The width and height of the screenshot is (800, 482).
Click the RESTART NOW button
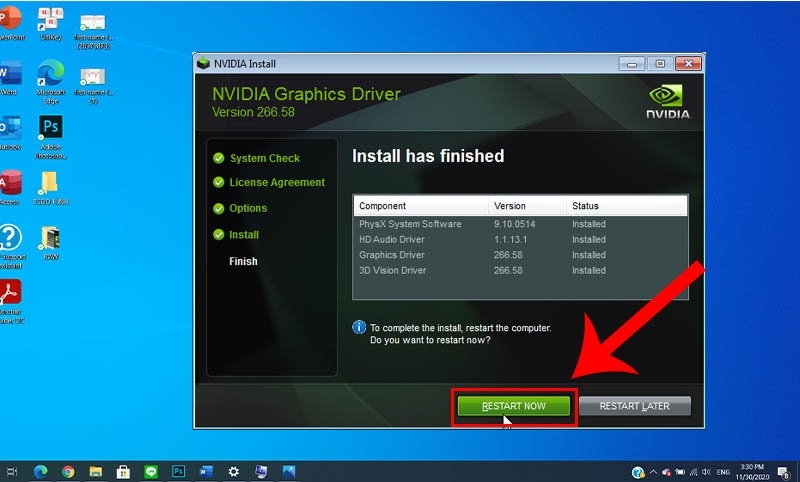pyautogui.click(x=514, y=406)
